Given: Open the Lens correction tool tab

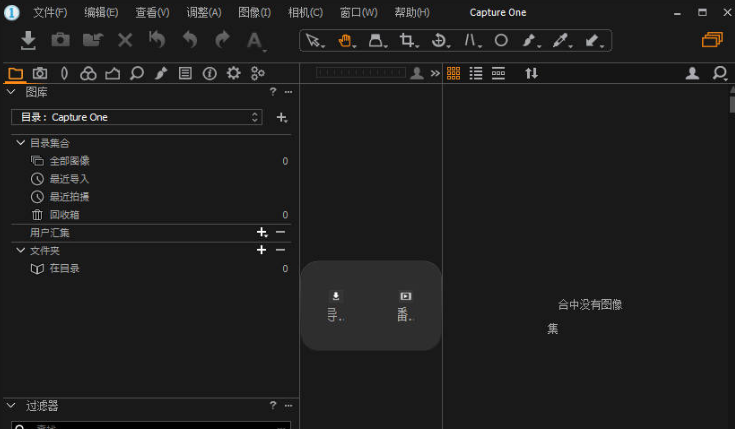Looking at the screenshot, I should point(64,73).
